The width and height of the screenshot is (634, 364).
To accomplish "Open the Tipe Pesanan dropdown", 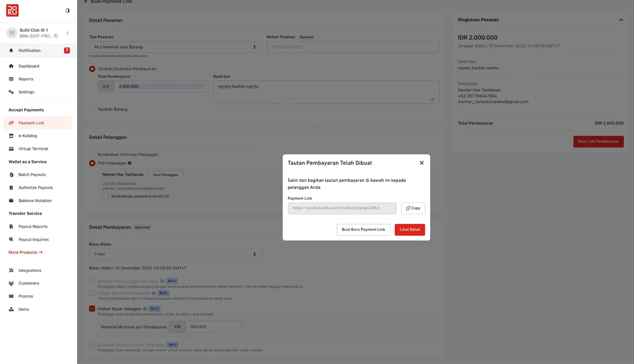I will 175,47.
